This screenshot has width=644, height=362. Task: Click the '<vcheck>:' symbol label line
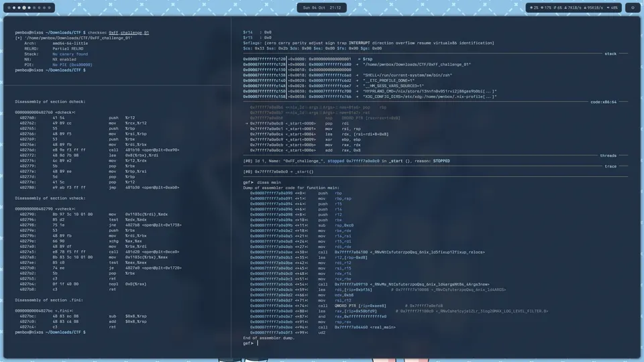[x=45, y=208]
